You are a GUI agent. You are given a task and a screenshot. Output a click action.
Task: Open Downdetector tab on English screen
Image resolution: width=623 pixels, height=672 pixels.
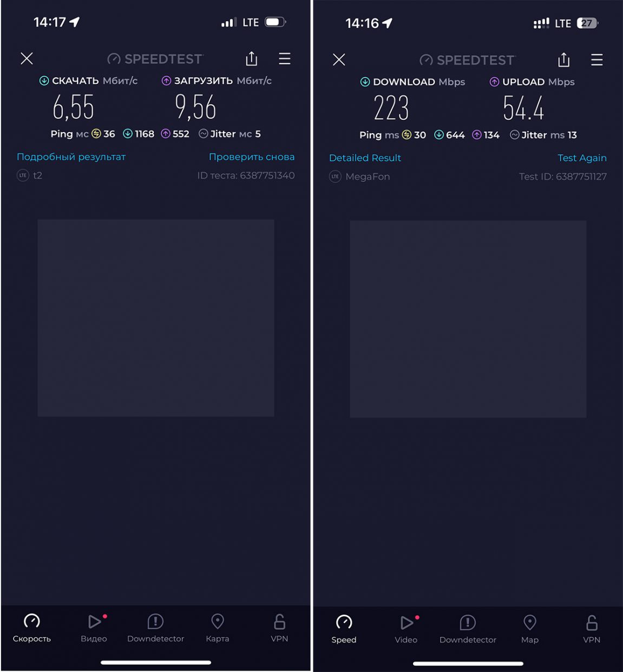coord(468,629)
